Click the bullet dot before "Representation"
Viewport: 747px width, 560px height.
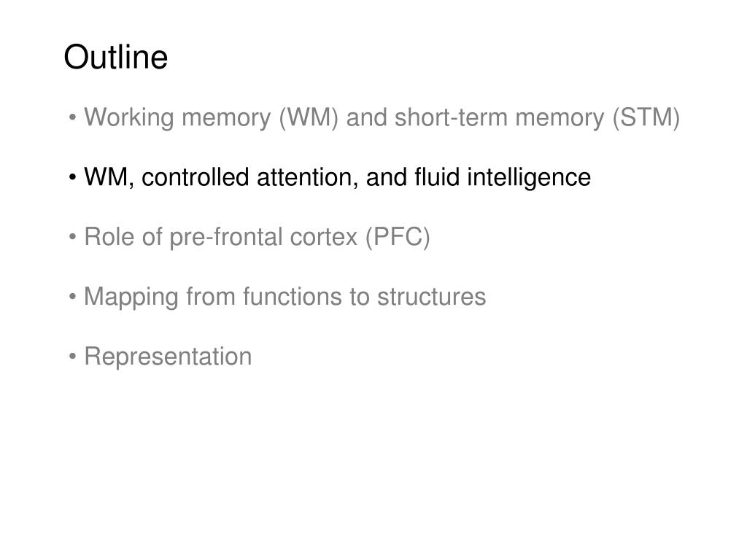pos(72,356)
